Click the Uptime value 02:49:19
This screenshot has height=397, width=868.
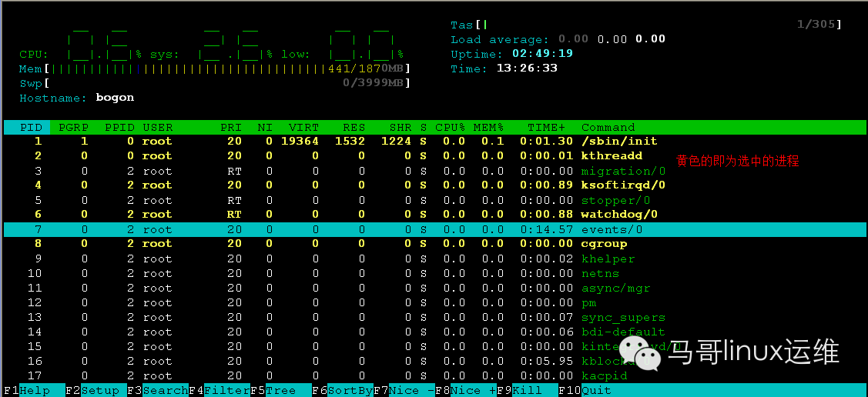tap(542, 54)
